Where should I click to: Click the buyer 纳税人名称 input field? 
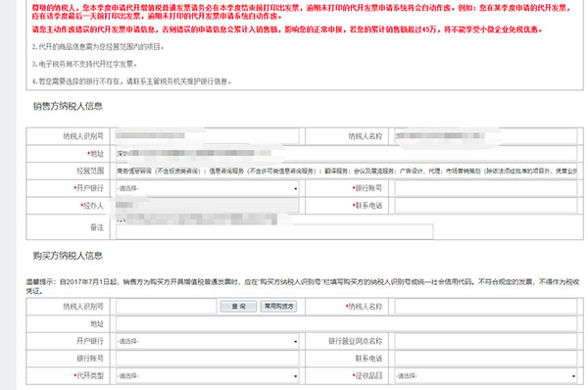click(486, 307)
